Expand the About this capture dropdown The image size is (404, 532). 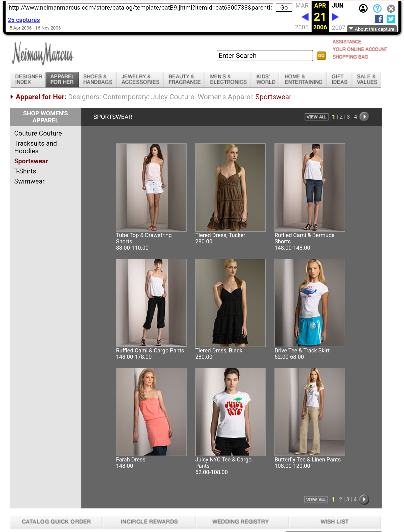(x=372, y=29)
